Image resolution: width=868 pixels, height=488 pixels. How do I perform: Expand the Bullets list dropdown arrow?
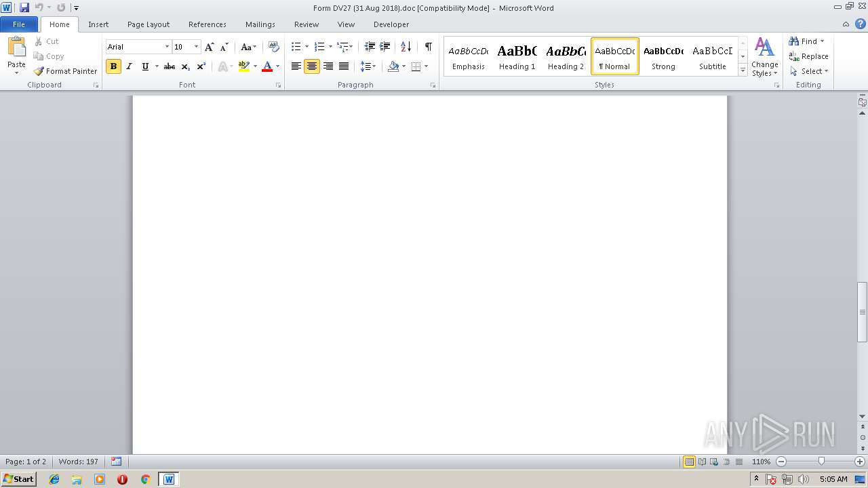[307, 47]
